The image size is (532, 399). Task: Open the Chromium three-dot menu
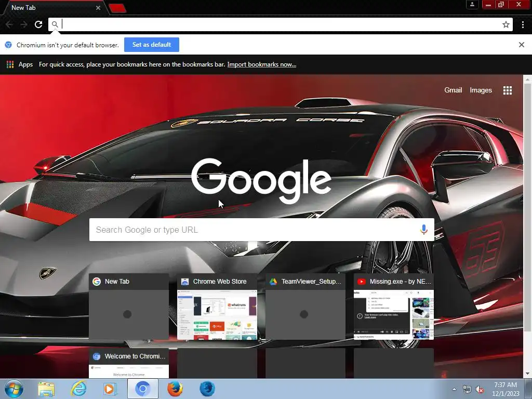(523, 24)
